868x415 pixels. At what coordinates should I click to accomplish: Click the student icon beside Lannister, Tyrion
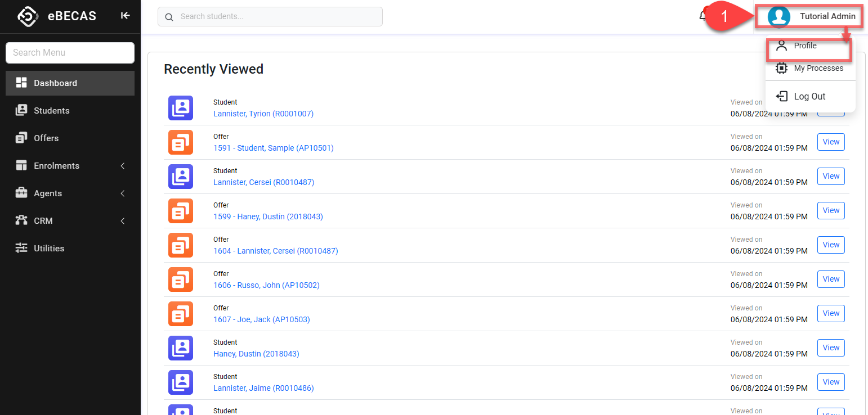coord(181,108)
